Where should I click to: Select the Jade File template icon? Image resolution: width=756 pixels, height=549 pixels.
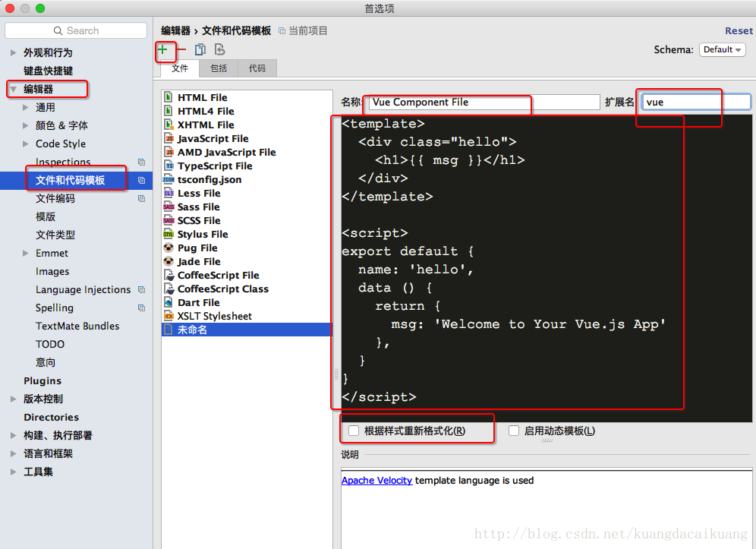(169, 261)
